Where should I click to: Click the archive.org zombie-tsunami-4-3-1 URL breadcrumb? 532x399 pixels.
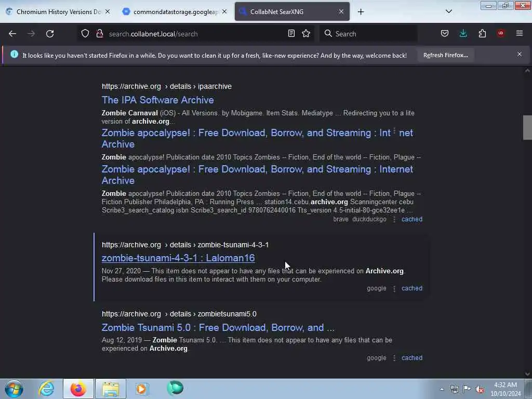tap(185, 245)
